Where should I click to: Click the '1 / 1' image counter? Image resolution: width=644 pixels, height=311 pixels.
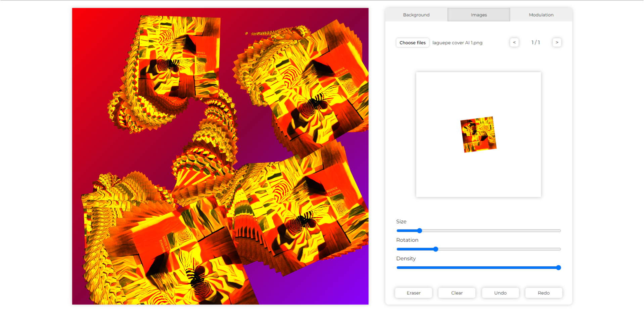click(536, 42)
